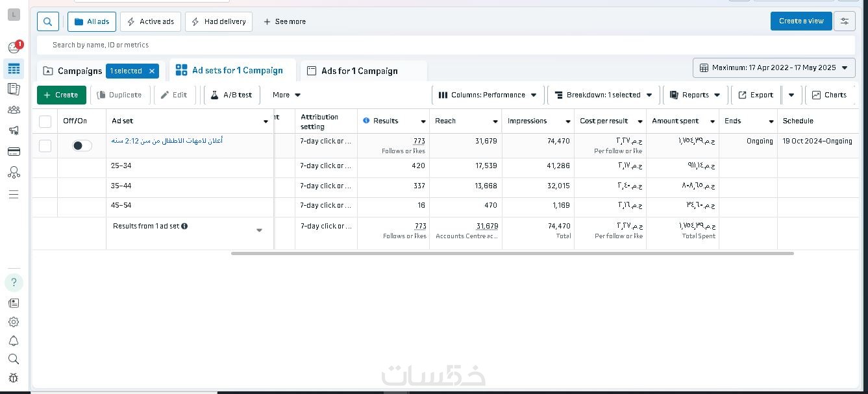Open the notifications icon with red badge
This screenshot has height=394, width=868.
[x=14, y=47]
